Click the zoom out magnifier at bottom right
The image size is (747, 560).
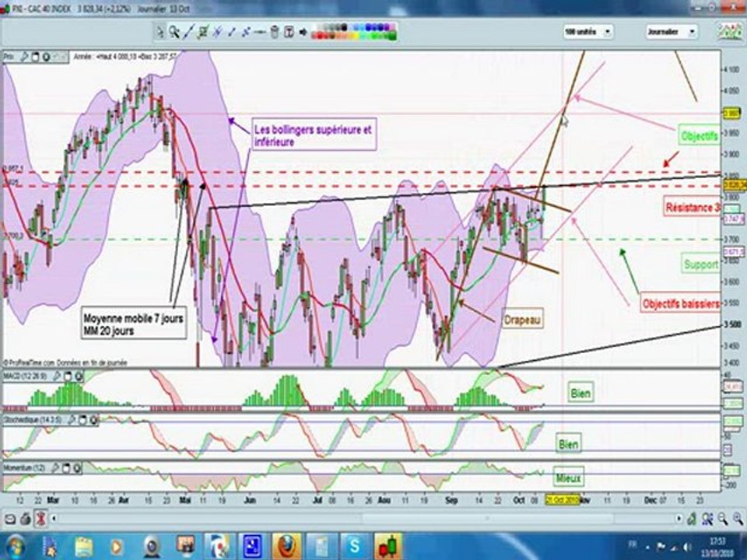(723, 519)
